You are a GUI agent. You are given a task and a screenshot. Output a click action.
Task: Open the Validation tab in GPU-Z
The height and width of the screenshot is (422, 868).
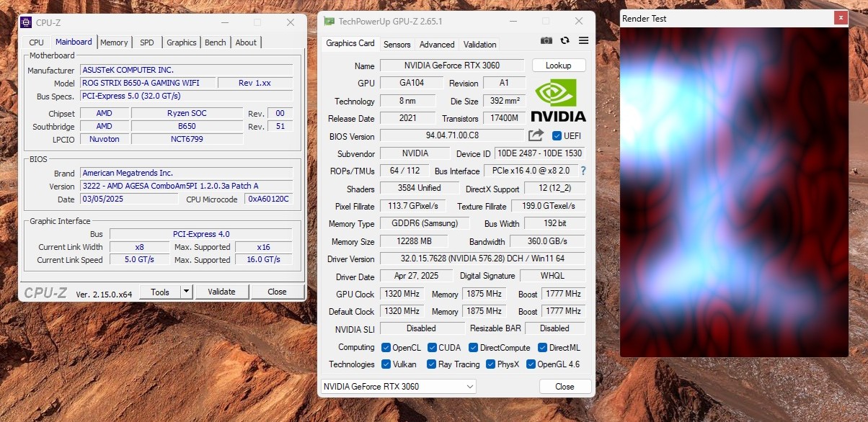pos(480,44)
